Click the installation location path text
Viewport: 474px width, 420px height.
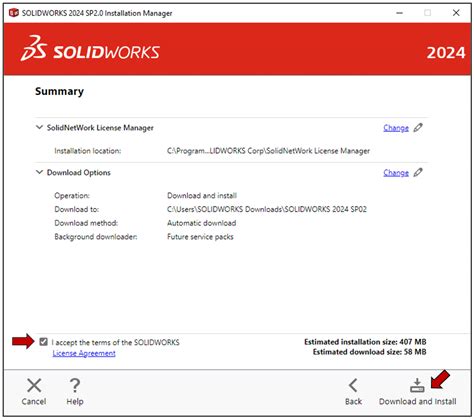tap(268, 151)
